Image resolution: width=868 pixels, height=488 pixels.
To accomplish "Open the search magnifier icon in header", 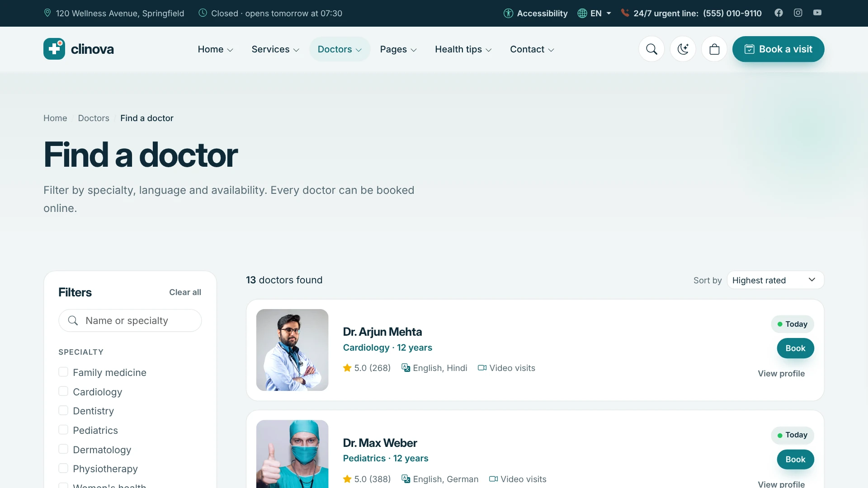I will pos(651,49).
